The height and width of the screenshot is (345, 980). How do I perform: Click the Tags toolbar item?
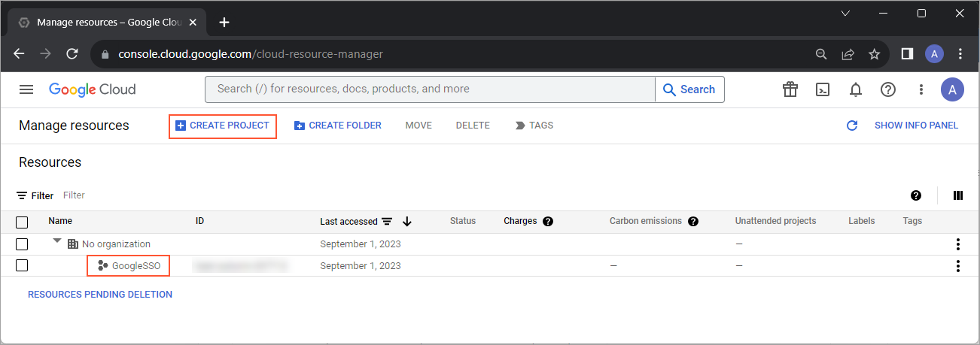(534, 126)
